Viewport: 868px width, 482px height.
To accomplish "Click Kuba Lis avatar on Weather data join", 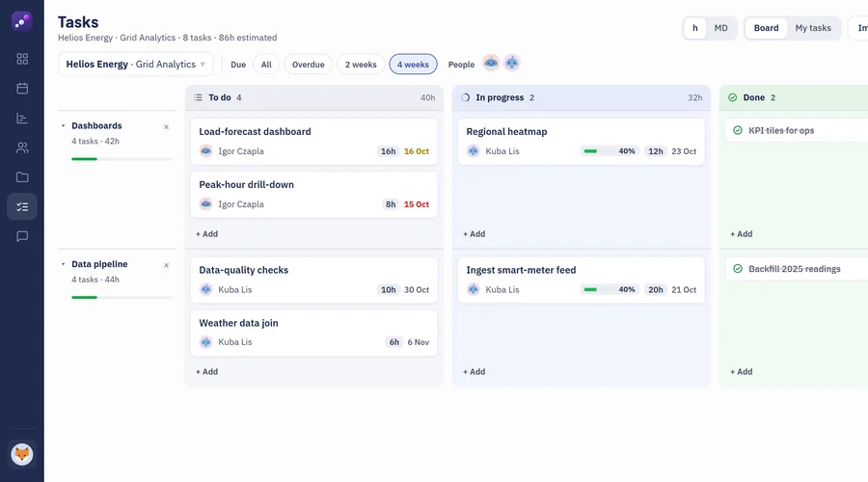I will pyautogui.click(x=206, y=342).
